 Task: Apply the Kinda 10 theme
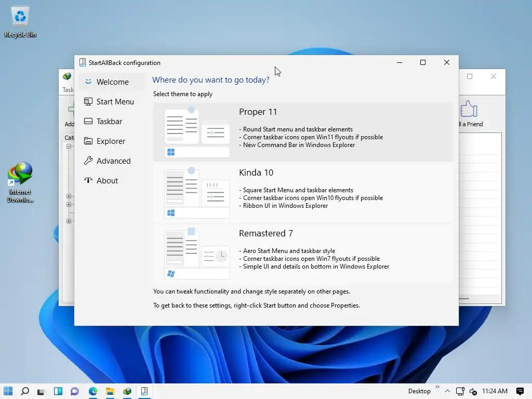pos(303,192)
